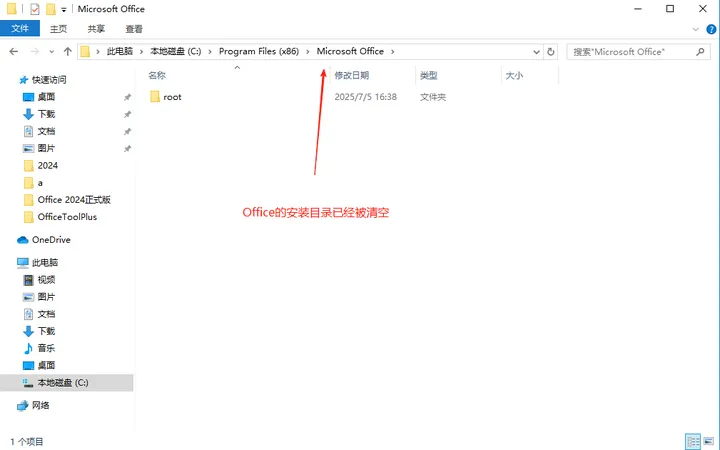This screenshot has height=450, width=720.
Task: Select 此电脑 in the navigation pane
Action: point(45,263)
